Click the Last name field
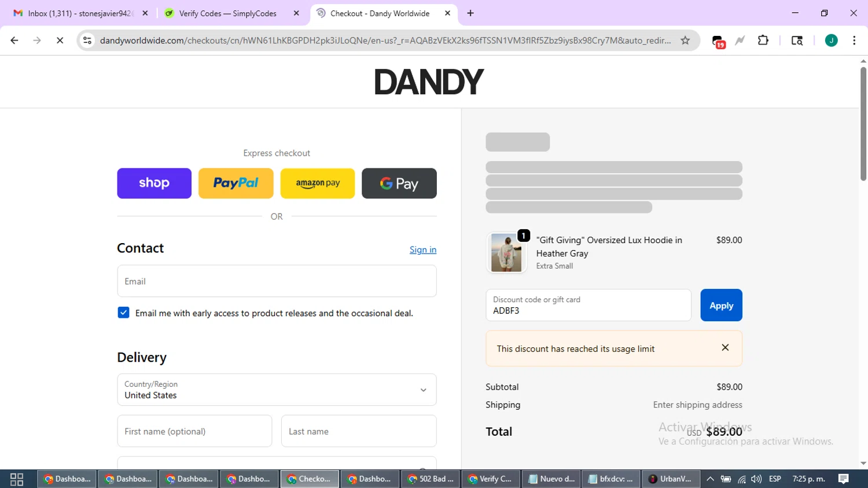Screen dimensions: 868x488 (x=359, y=431)
